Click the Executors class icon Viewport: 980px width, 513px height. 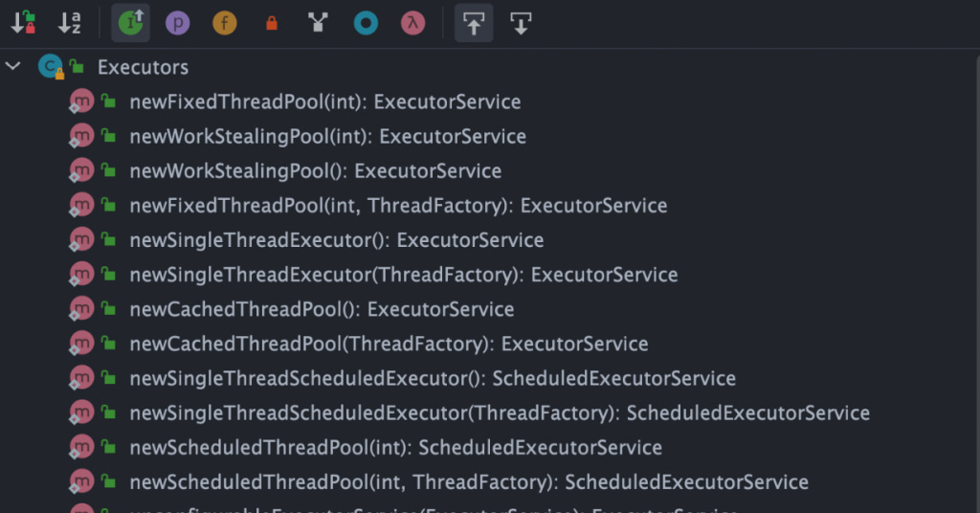tap(50, 67)
